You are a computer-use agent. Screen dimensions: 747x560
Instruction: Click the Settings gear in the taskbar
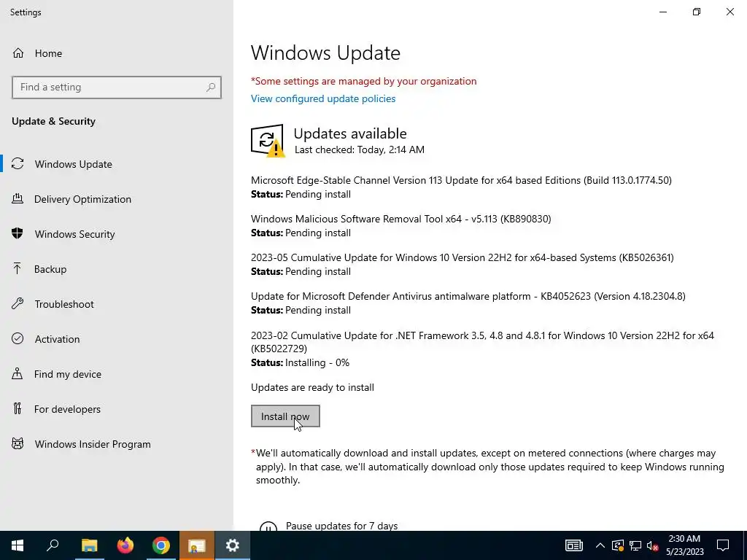point(233,545)
